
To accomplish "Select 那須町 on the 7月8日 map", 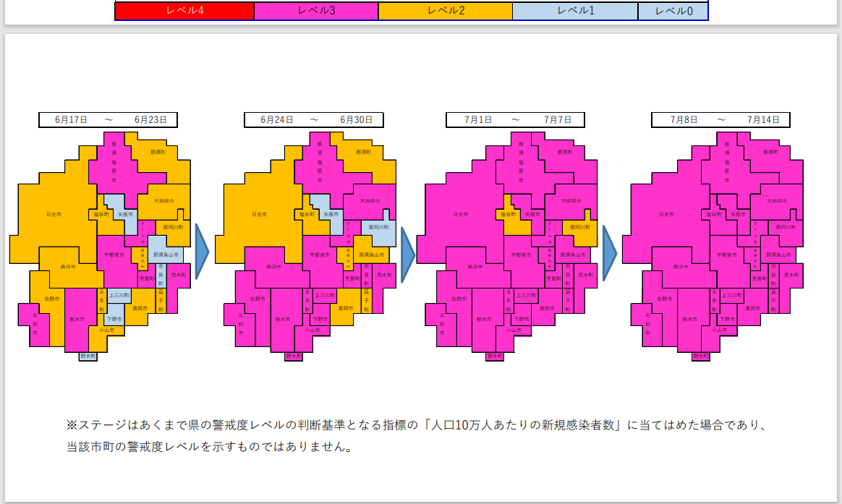I will coord(768,153).
